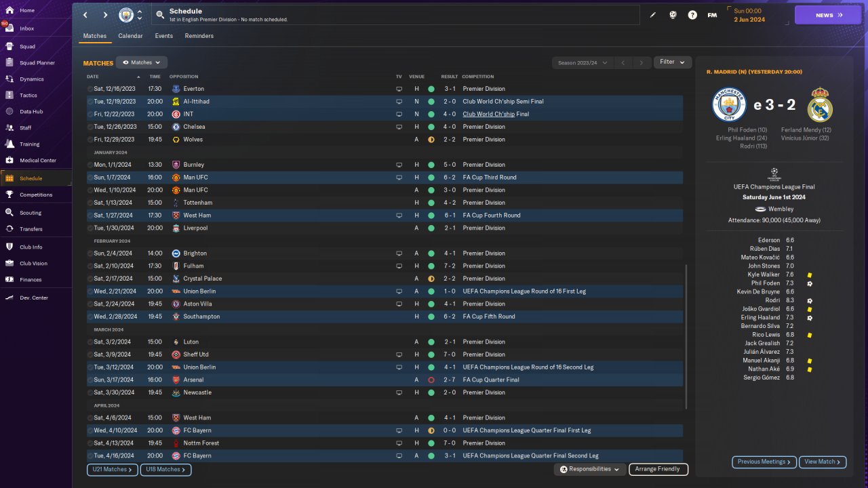Select Schedule in the sidebar

[36, 178]
